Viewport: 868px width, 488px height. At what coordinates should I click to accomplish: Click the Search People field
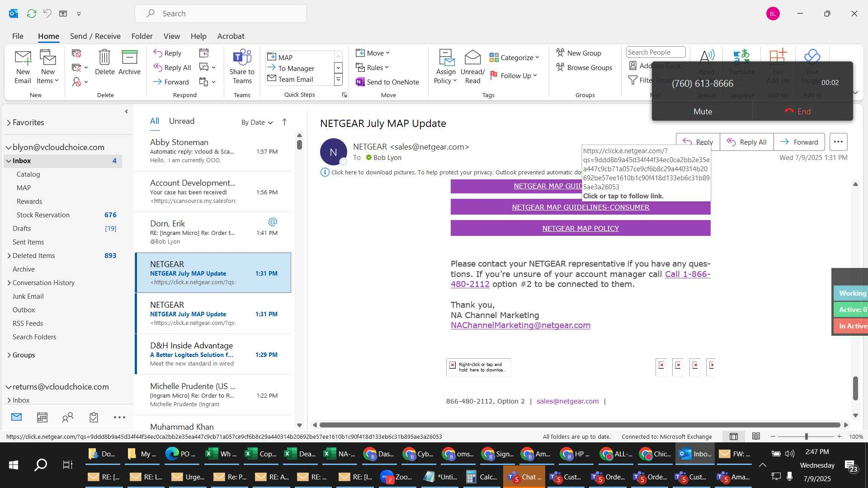656,52
